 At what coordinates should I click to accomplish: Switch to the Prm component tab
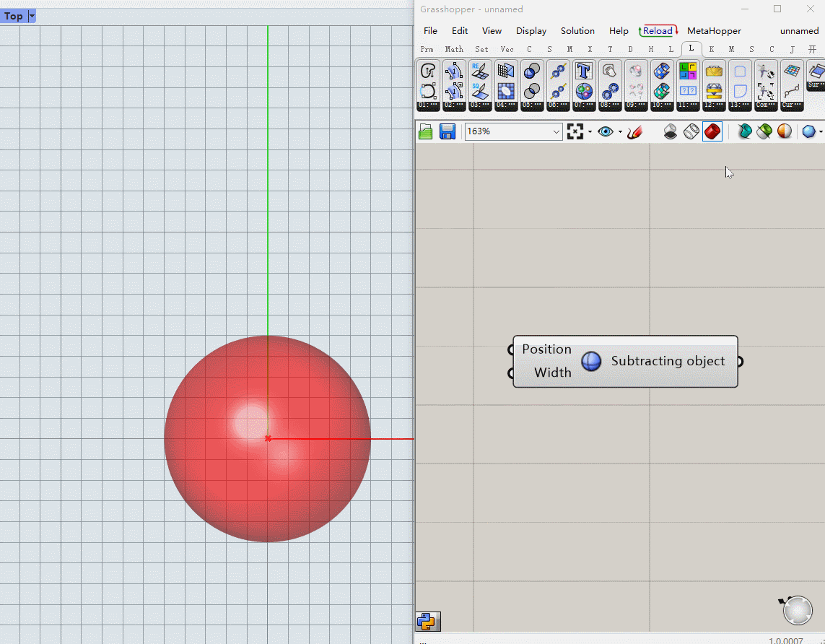427,50
